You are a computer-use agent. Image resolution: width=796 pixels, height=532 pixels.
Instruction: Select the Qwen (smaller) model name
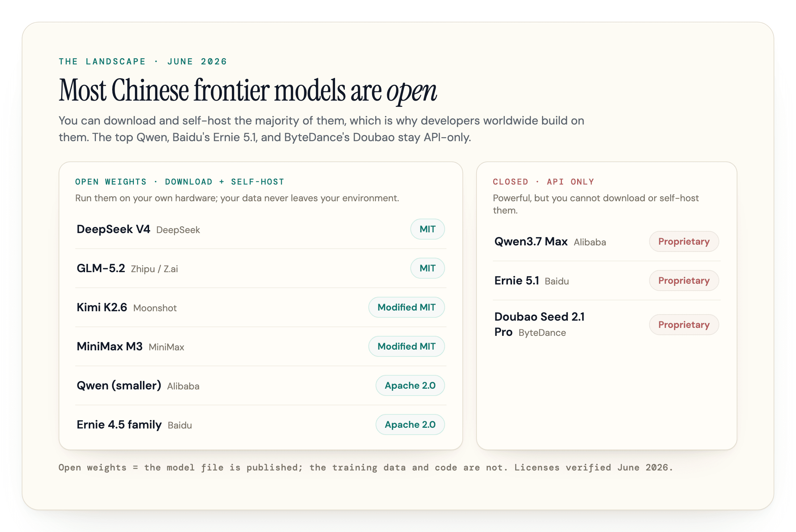pos(119,385)
